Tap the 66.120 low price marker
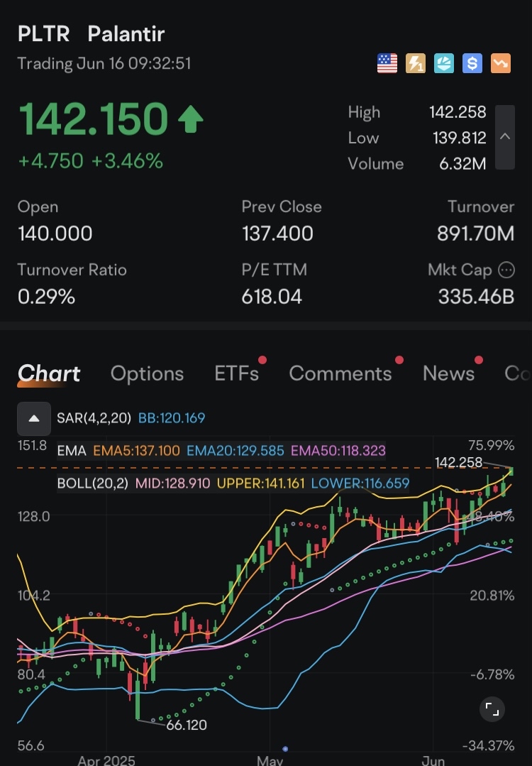The image size is (532, 766). [187, 725]
